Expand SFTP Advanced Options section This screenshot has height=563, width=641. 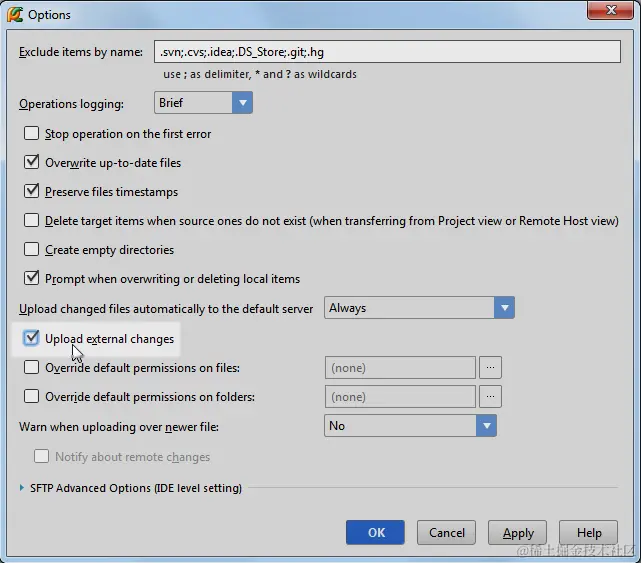[x=22, y=488]
